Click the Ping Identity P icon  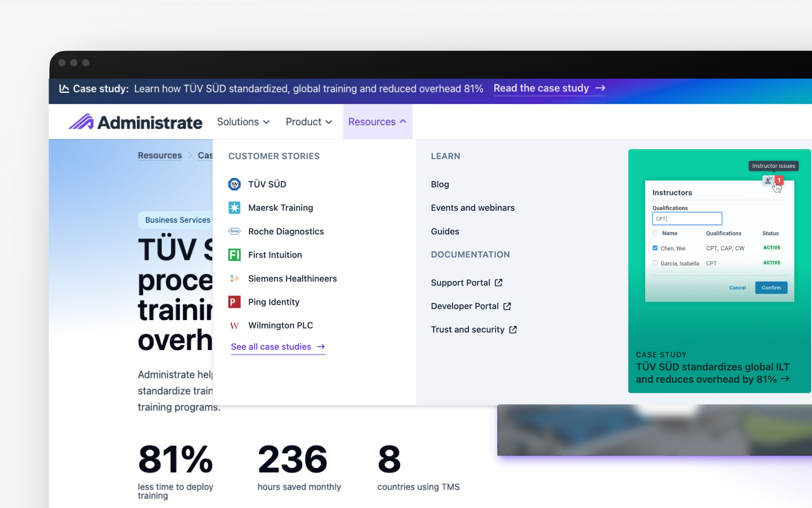[x=234, y=302]
